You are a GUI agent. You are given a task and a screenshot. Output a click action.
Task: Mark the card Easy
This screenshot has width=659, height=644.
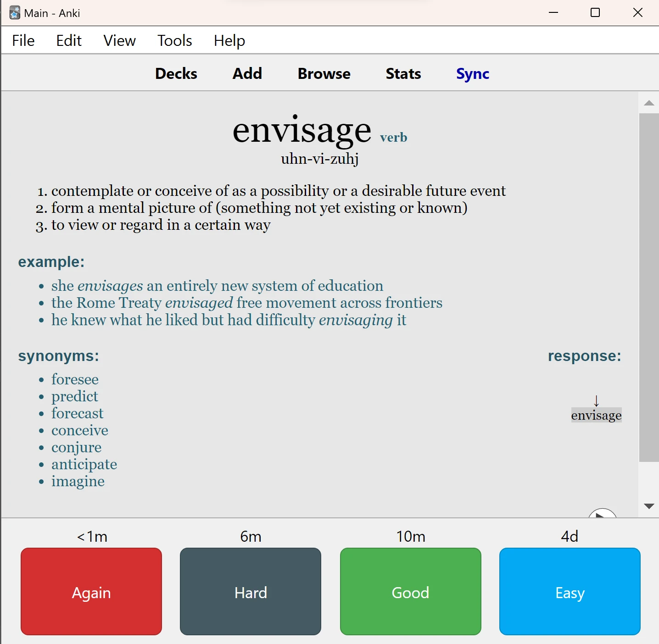570,591
